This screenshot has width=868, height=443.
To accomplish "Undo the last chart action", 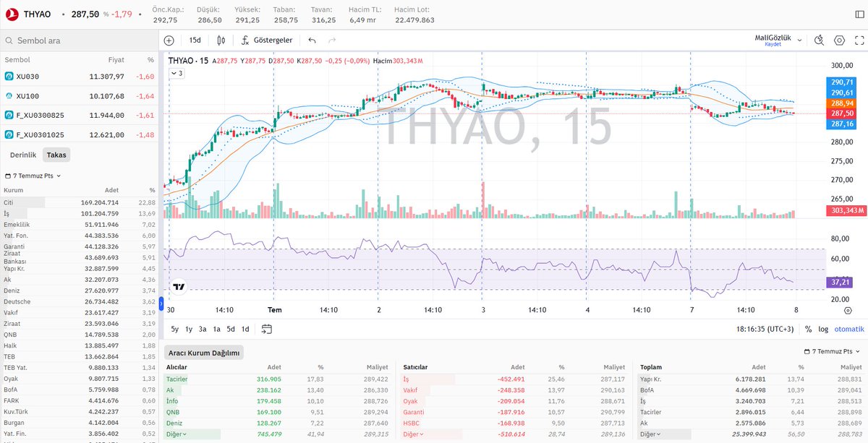I will tap(312, 40).
